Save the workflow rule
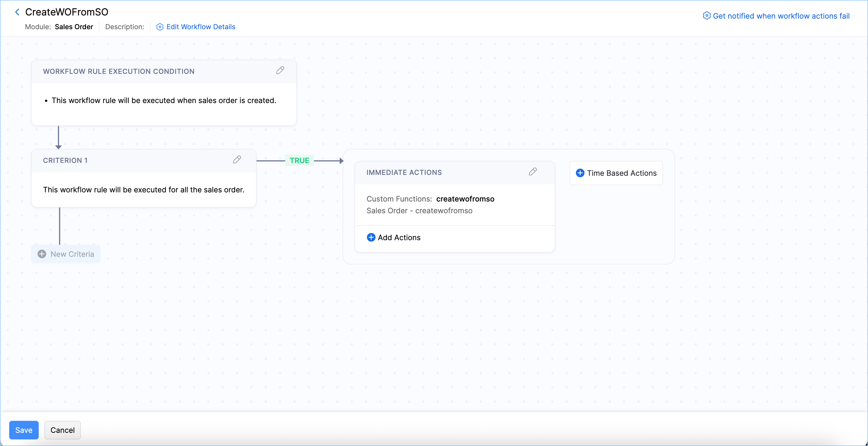868x446 pixels. (x=24, y=430)
